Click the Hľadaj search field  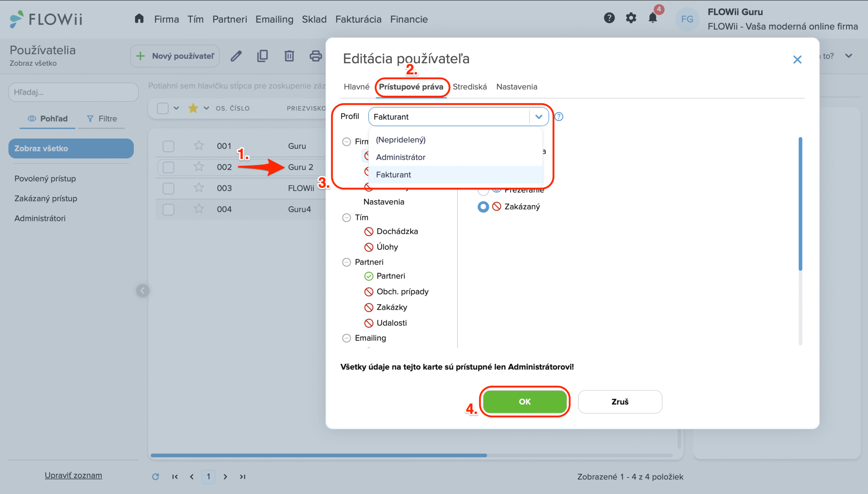coord(73,92)
